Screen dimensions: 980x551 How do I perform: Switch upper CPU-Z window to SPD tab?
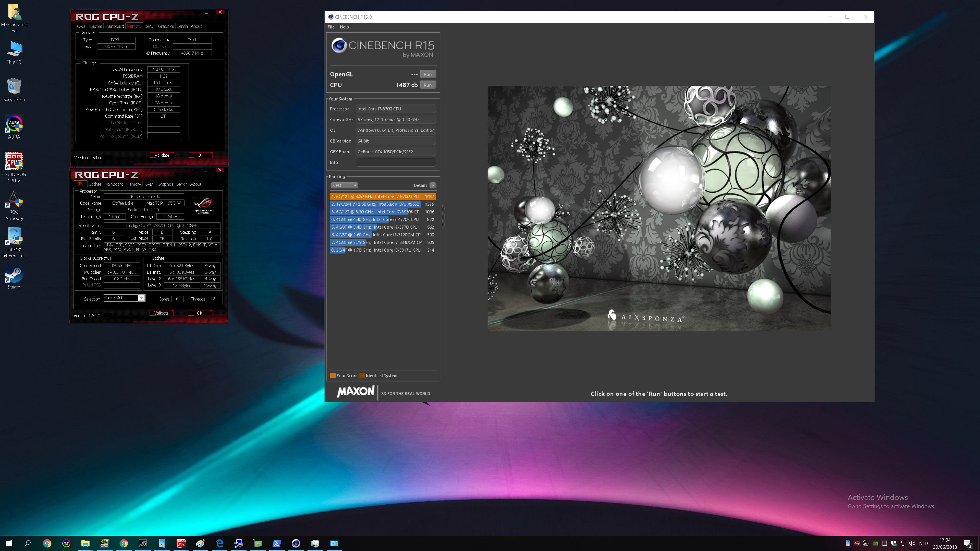[x=150, y=26]
